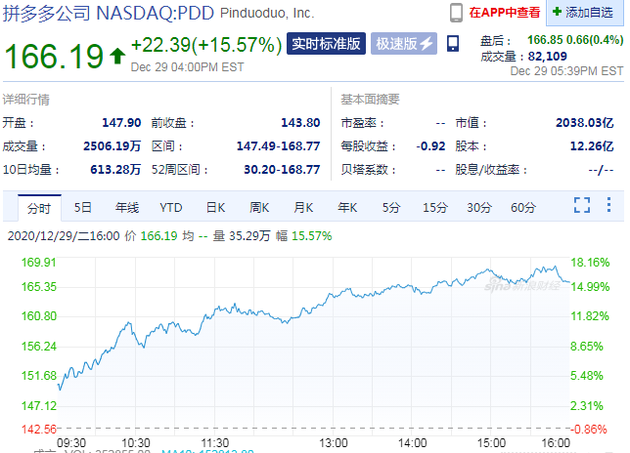Click the 拼多多公司 NASDAQ:PDD title
The image size is (630, 453).
pyautogui.click(x=108, y=13)
